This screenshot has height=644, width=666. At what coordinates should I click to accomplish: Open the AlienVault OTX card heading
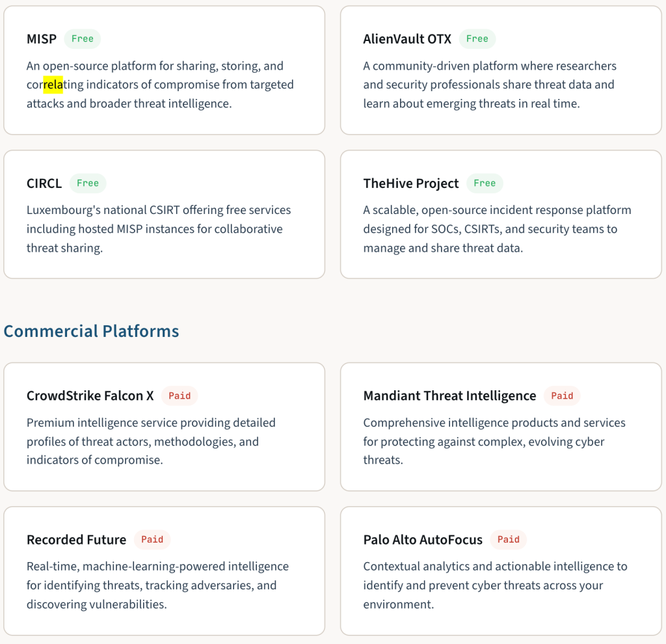click(407, 39)
